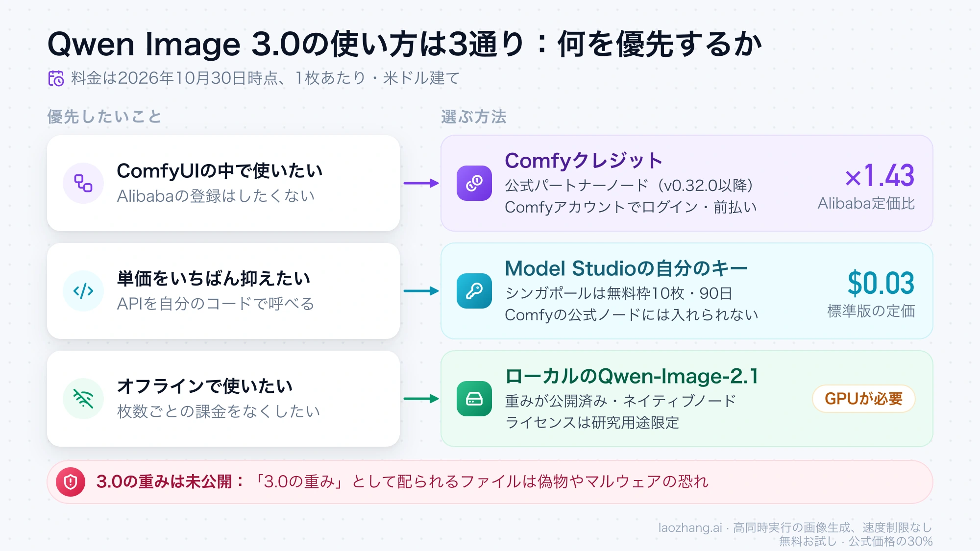
Task: Click the 優先したいこと column header
Action: [104, 117]
